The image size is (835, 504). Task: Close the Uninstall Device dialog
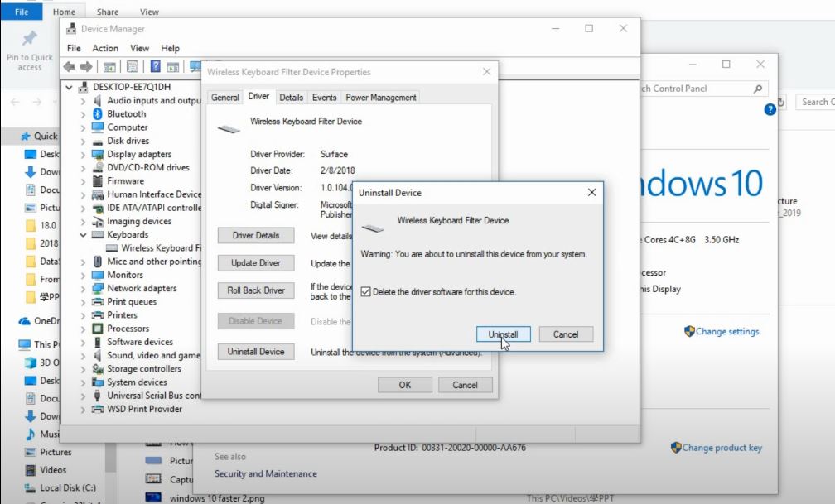(x=591, y=192)
